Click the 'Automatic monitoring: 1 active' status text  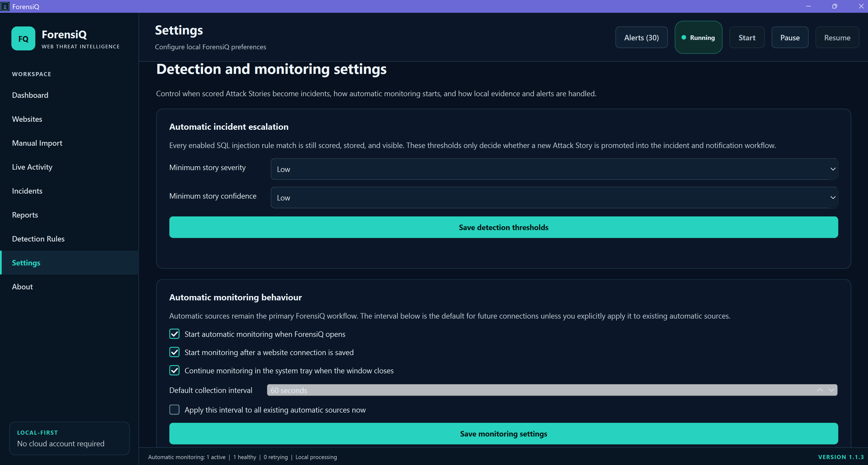tap(187, 457)
